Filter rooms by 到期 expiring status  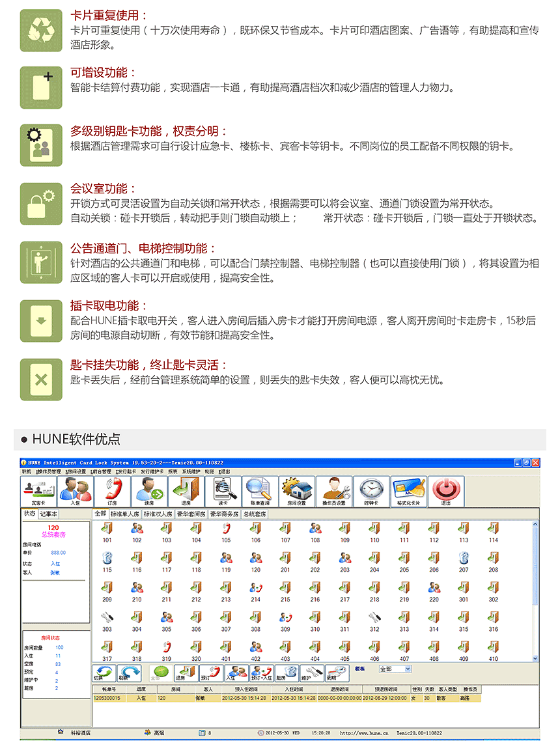tap(337, 673)
